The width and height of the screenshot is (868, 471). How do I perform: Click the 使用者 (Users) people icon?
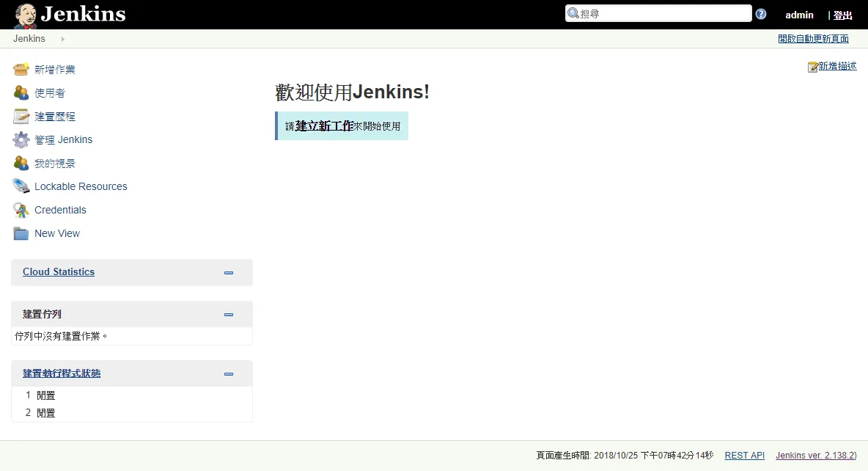20,92
